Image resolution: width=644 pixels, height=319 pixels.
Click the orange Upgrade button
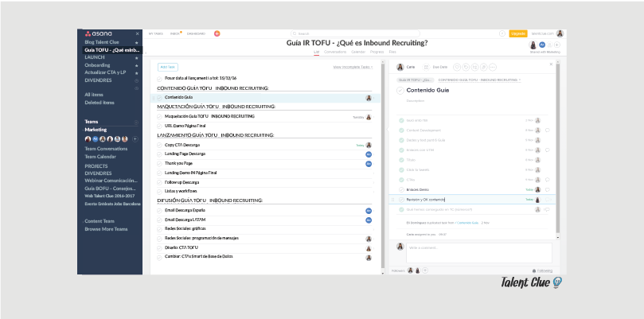click(x=517, y=33)
